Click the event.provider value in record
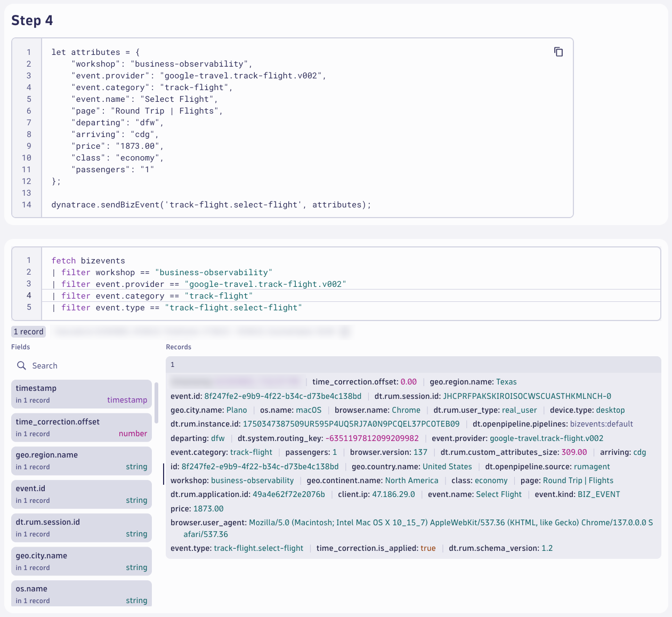The width and height of the screenshot is (672, 617). click(547, 438)
